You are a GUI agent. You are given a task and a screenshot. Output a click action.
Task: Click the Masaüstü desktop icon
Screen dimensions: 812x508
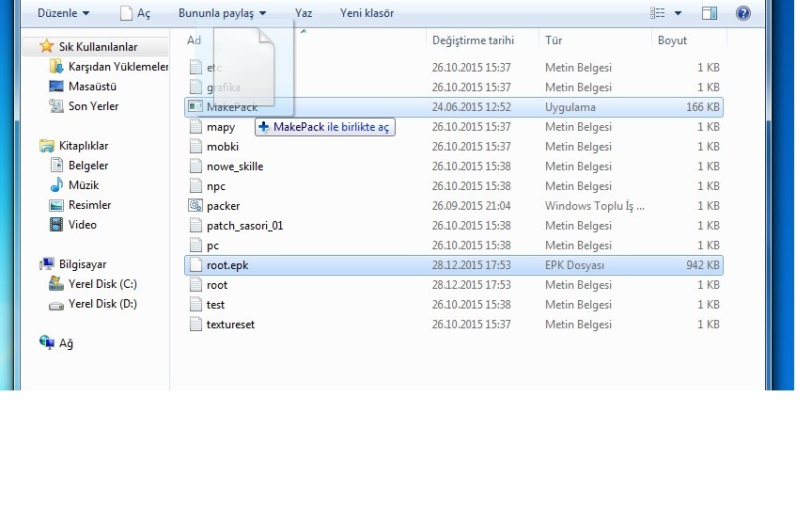[x=56, y=86]
